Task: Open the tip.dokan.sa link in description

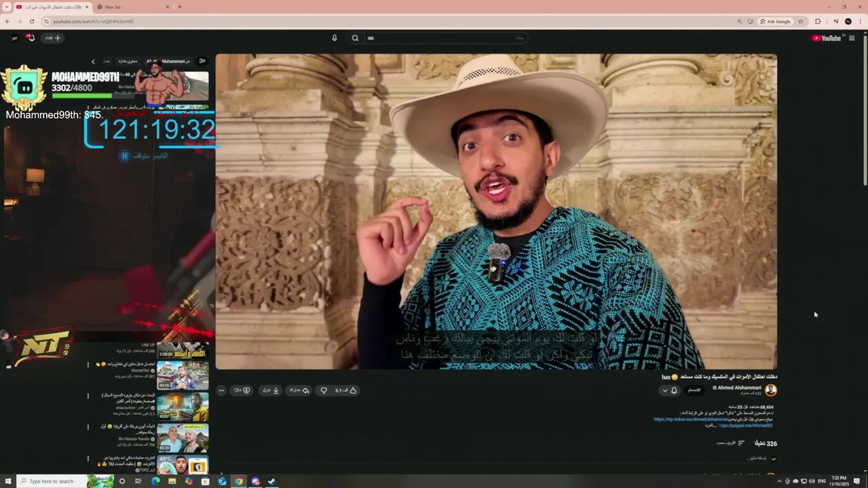Action: (x=691, y=420)
